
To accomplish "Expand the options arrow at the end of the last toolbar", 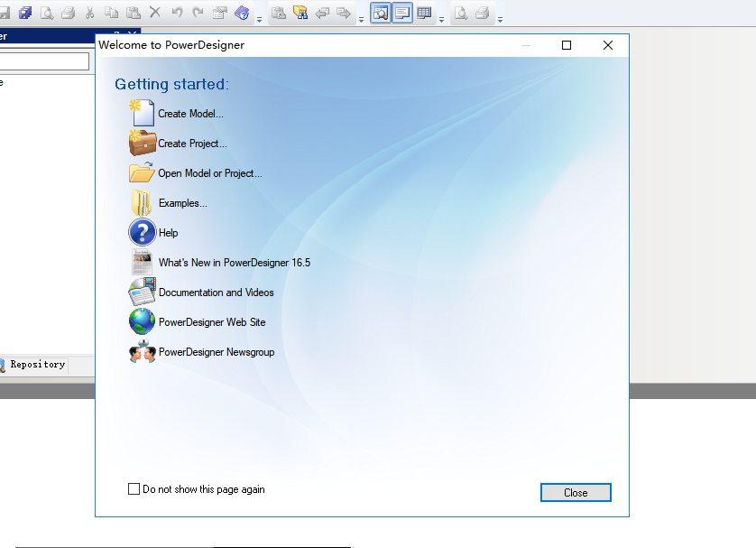I will pos(500,20).
